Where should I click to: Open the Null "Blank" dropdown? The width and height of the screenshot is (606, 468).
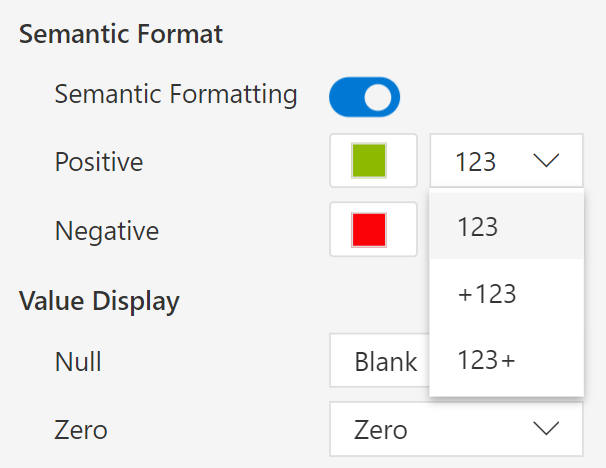coord(384,361)
